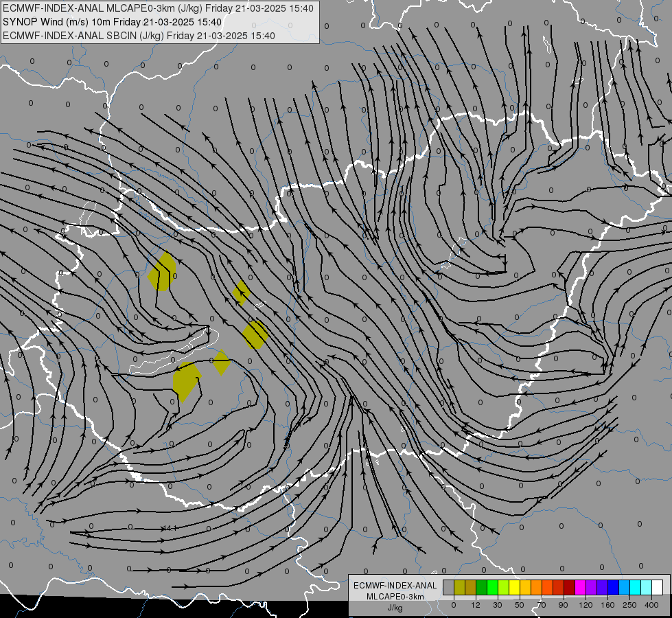
Task: Click legend scale value 50
Action: [520, 605]
